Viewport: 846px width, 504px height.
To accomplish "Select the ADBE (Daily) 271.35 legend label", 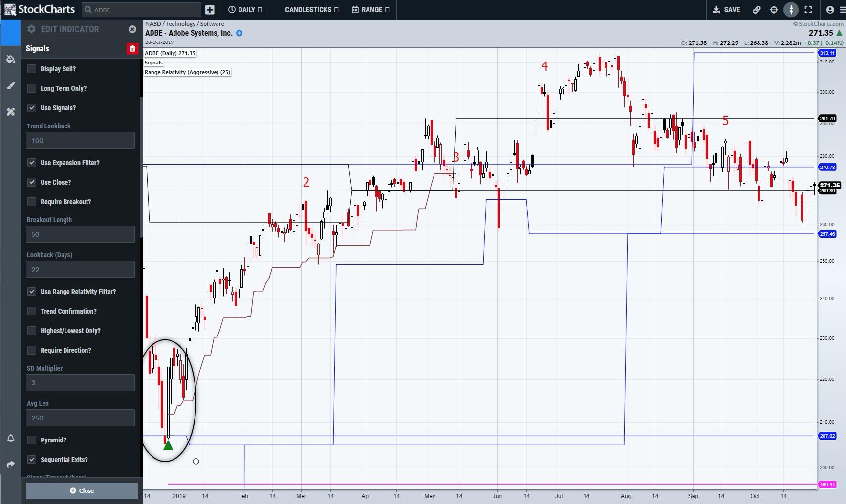I will [170, 53].
